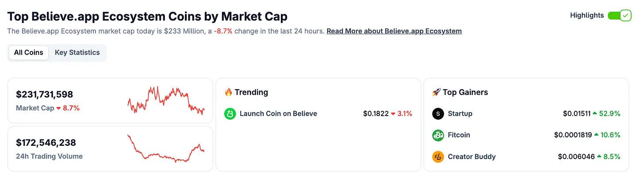Click the Fitcoin green coin icon

(438, 135)
